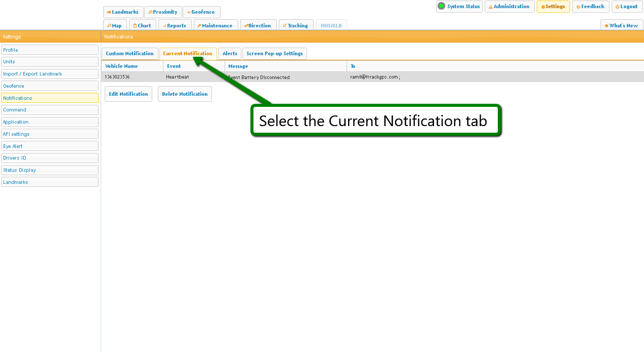Screen dimensions: 644x352
Task: Open the Landmarks toolbar button
Action: click(x=123, y=12)
